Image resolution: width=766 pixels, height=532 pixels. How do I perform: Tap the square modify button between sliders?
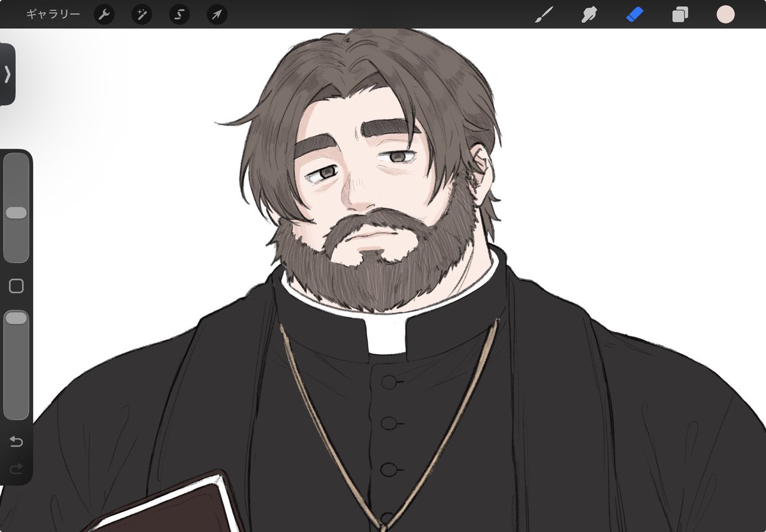pos(16,286)
